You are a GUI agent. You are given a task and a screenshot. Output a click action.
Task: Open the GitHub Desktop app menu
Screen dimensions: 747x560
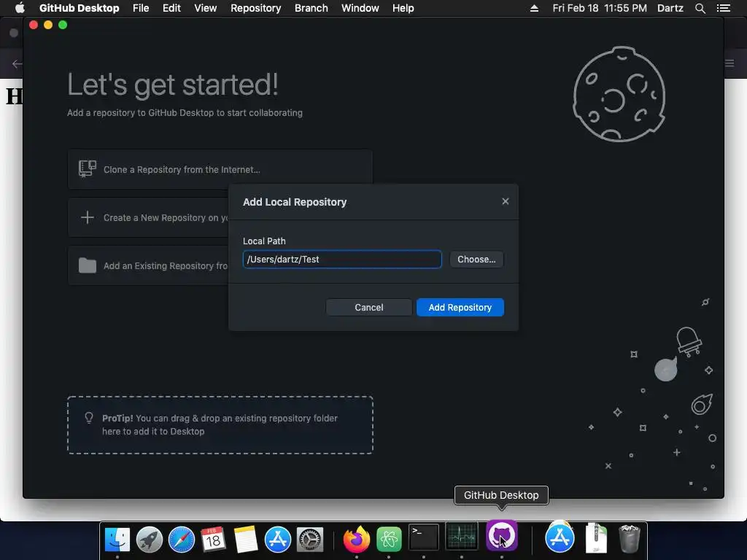[x=79, y=8]
